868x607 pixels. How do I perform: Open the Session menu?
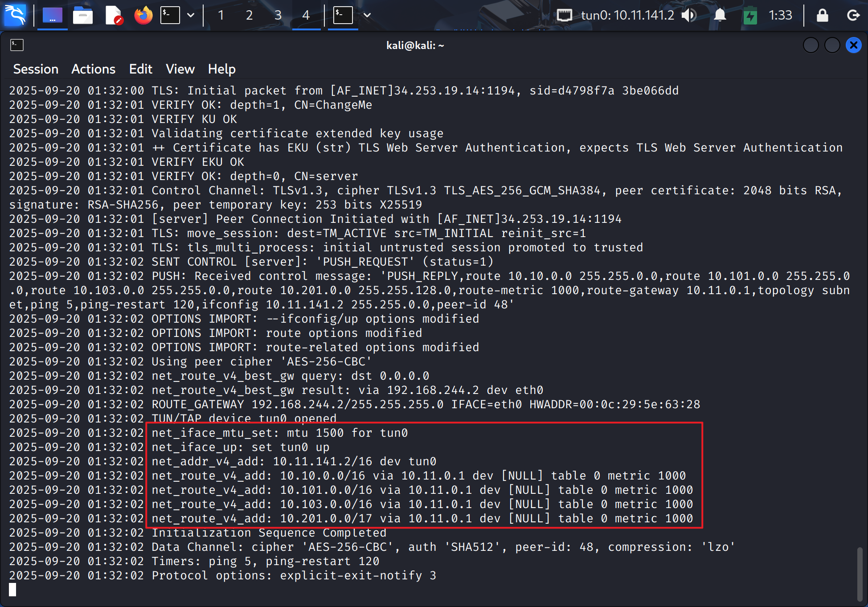coord(36,69)
